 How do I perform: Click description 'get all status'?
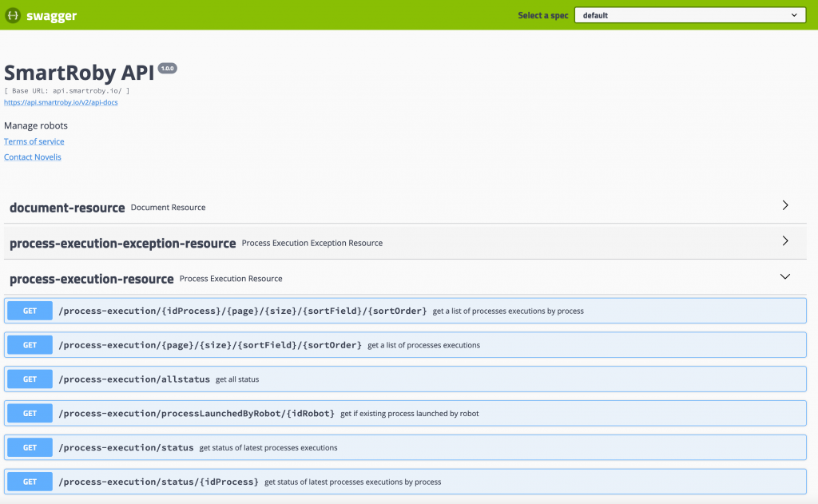pos(237,379)
